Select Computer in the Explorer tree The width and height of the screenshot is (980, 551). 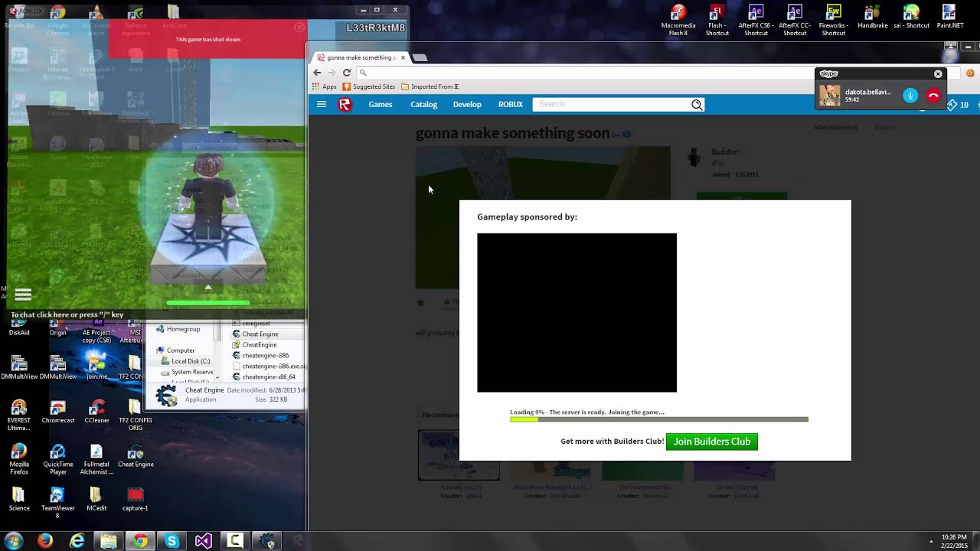tap(181, 350)
